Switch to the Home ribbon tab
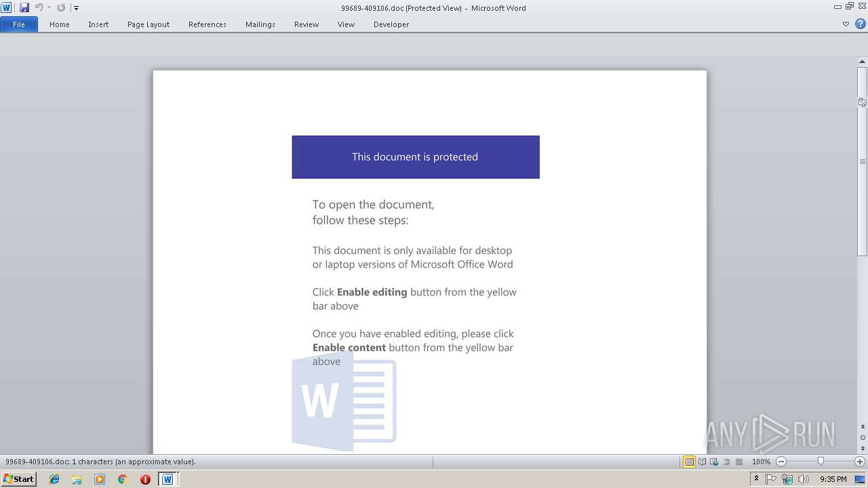Viewport: 868px width, 488px height. [60, 24]
